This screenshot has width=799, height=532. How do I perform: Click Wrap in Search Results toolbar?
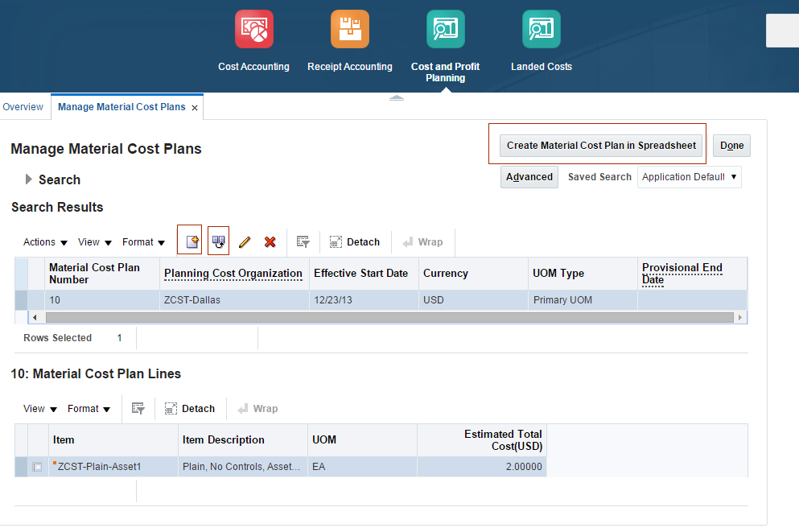tap(422, 242)
